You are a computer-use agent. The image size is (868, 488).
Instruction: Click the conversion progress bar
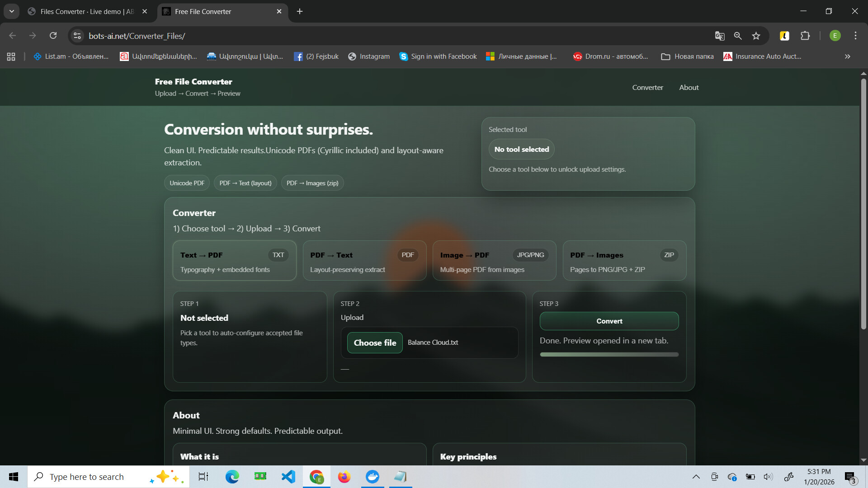(609, 354)
